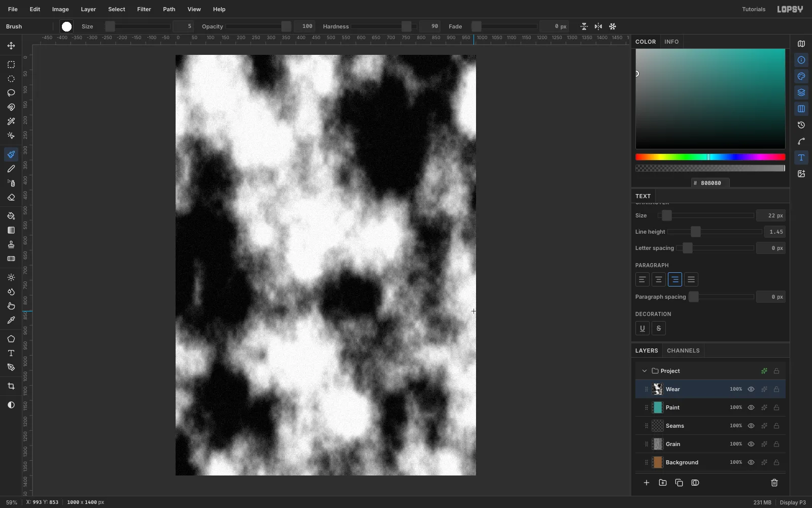
Task: Select the Elliptical Marquee tool
Action: pos(11,79)
